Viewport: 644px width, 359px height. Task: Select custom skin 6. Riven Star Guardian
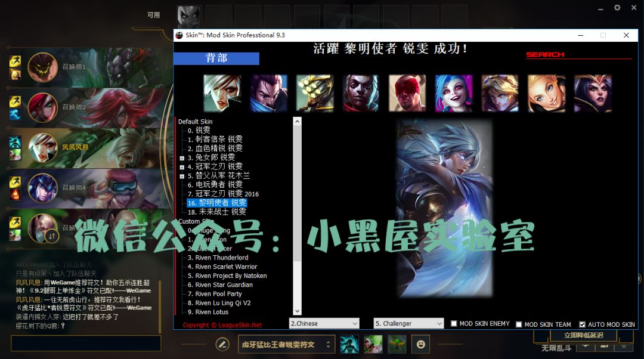coord(220,284)
